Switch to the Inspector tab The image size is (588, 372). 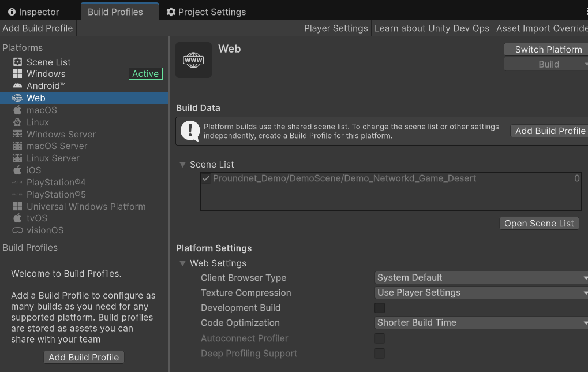click(x=33, y=12)
